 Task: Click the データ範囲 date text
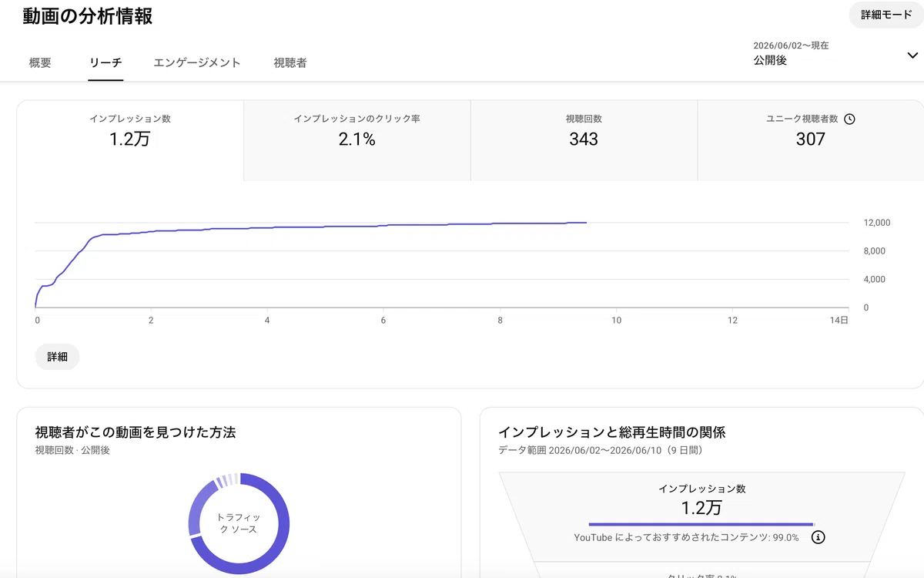coord(601,450)
